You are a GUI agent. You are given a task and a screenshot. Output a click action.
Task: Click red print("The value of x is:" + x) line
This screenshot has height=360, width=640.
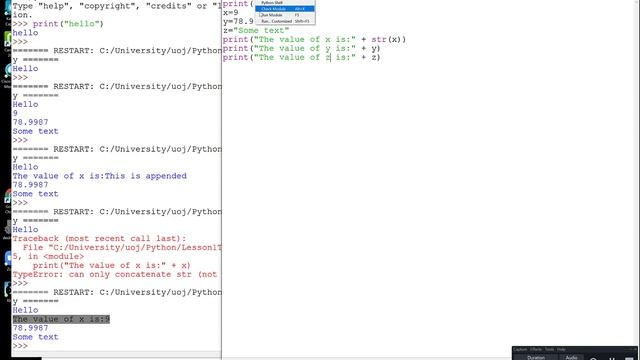[112, 266]
